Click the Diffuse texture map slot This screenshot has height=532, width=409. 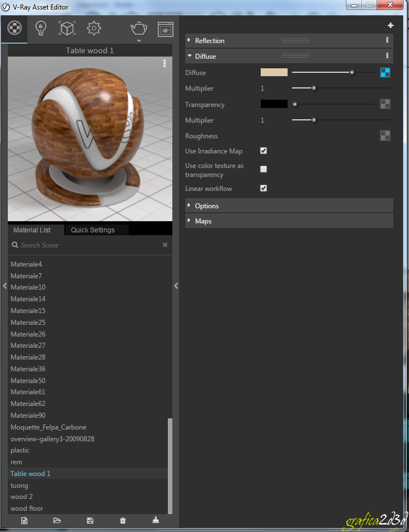coord(385,72)
